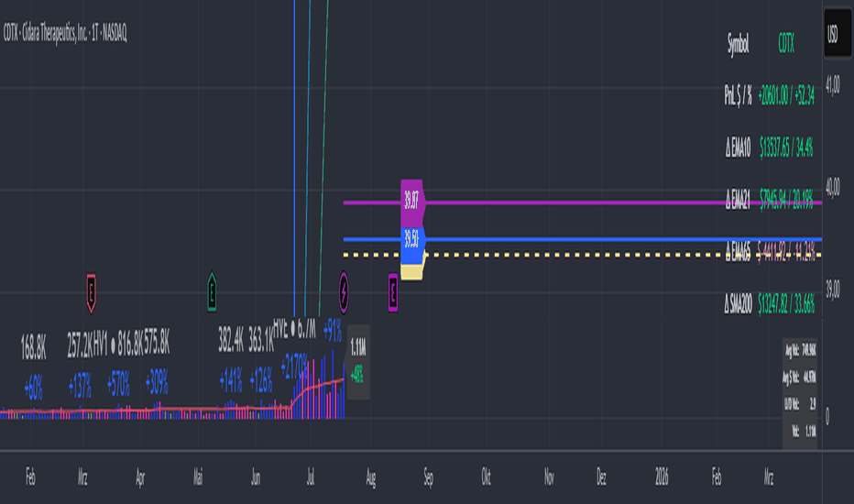This screenshot has width=854, height=504.
Task: Click the +141% volume change label
Action: pyautogui.click(x=231, y=380)
